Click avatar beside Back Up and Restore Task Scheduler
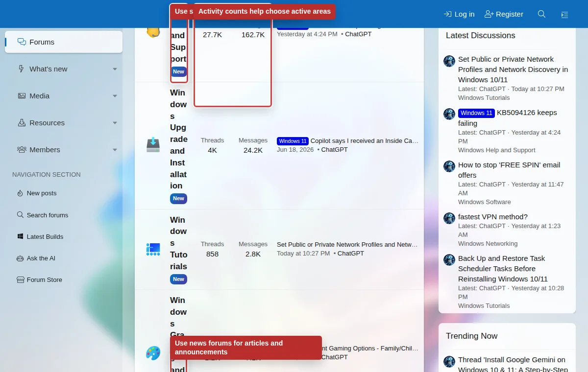This screenshot has width=588, height=372. [449, 260]
